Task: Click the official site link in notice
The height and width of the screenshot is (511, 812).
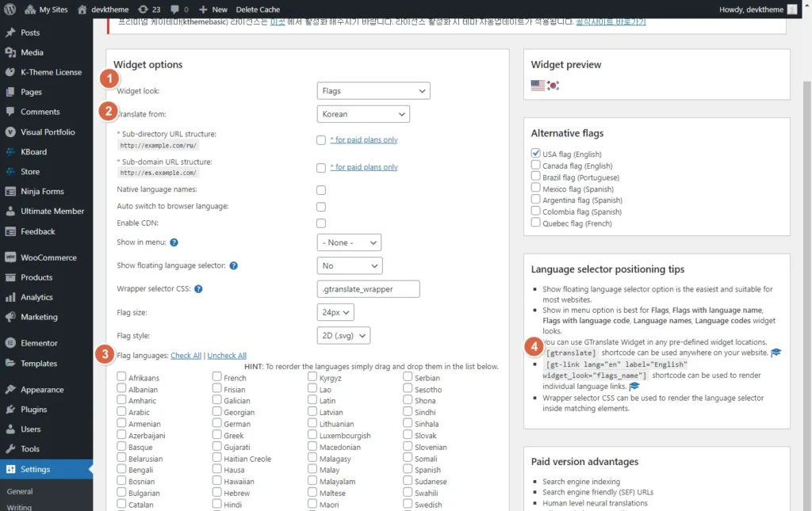Action: pyautogui.click(x=611, y=21)
